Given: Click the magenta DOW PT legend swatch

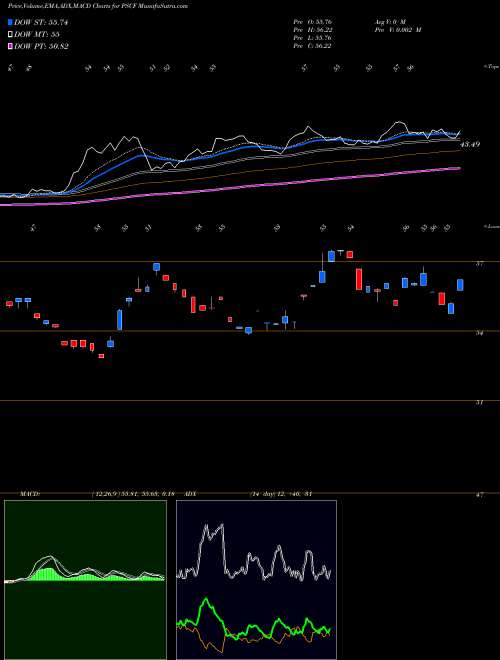Looking at the screenshot, I should click(x=11, y=46).
